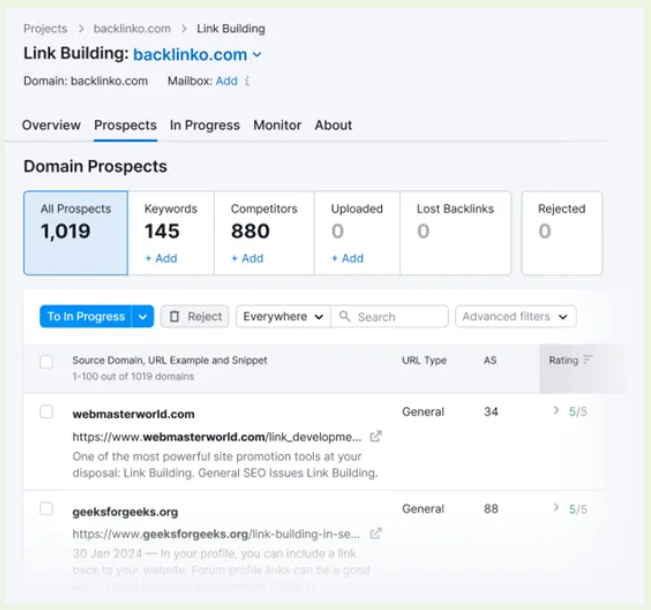Focus the Search input field
Image resolution: width=651 pixels, height=610 pixels.
click(390, 316)
